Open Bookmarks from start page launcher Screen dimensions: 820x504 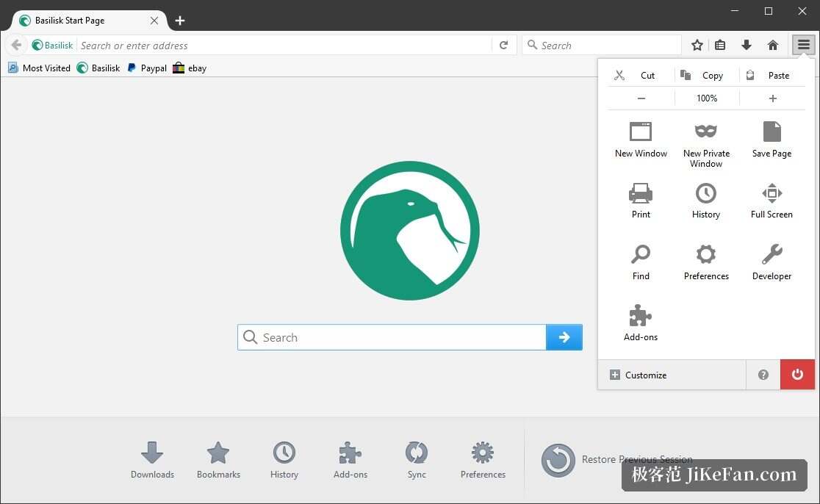click(219, 460)
